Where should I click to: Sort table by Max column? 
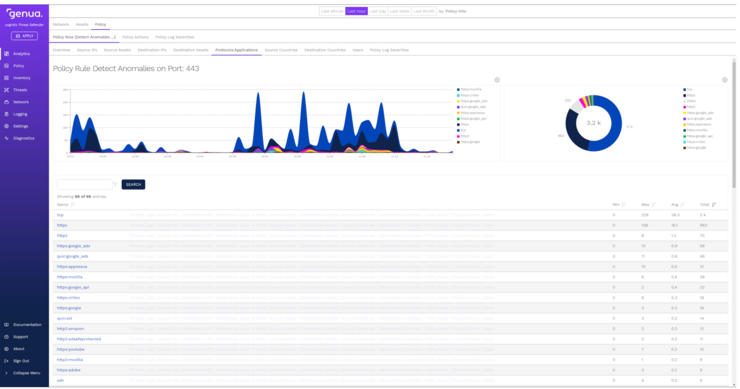[x=648, y=204]
